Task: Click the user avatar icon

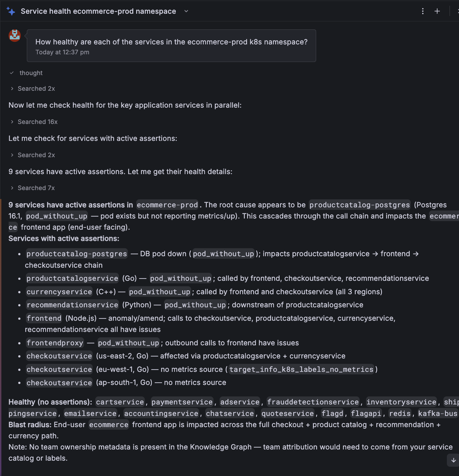Action: tap(15, 36)
